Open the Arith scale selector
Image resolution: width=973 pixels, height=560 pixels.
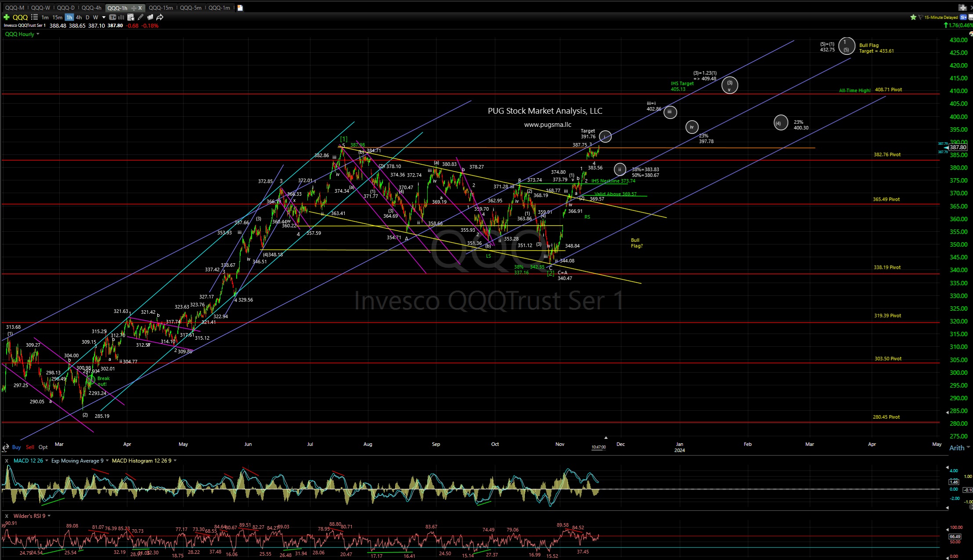959,448
